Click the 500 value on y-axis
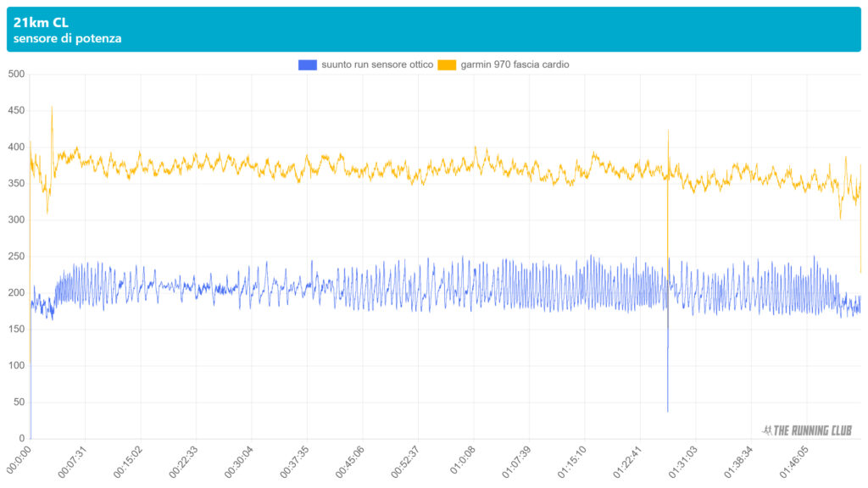The width and height of the screenshot is (868, 488). pyautogui.click(x=15, y=75)
